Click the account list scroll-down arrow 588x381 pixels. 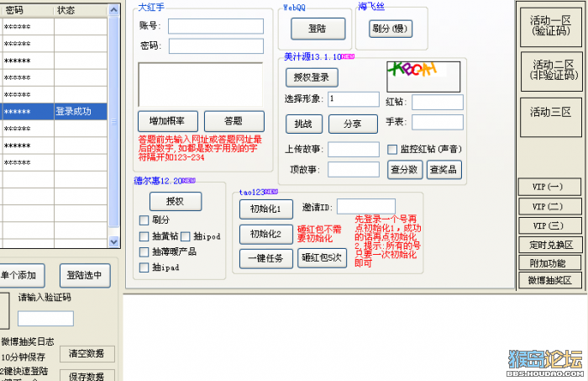tap(114, 242)
